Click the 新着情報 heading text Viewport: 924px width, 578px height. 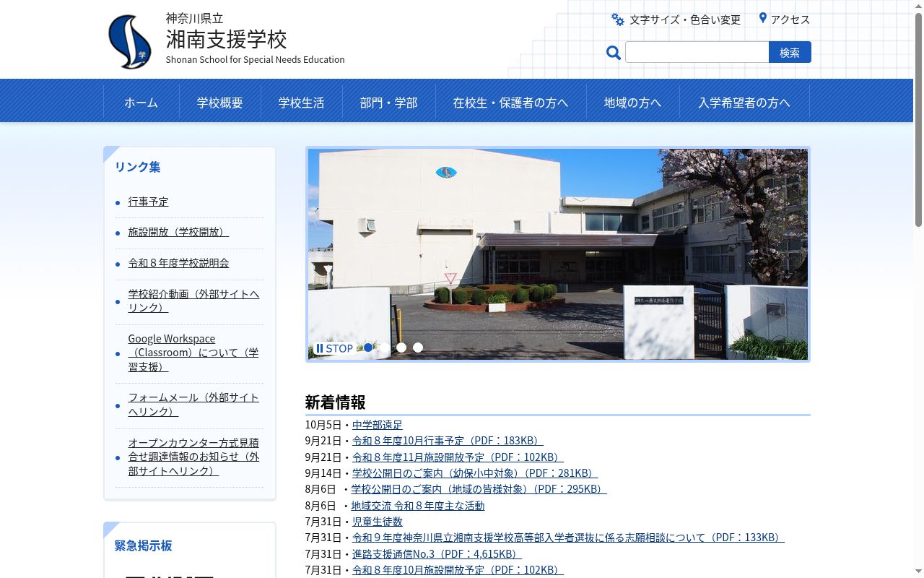point(335,402)
